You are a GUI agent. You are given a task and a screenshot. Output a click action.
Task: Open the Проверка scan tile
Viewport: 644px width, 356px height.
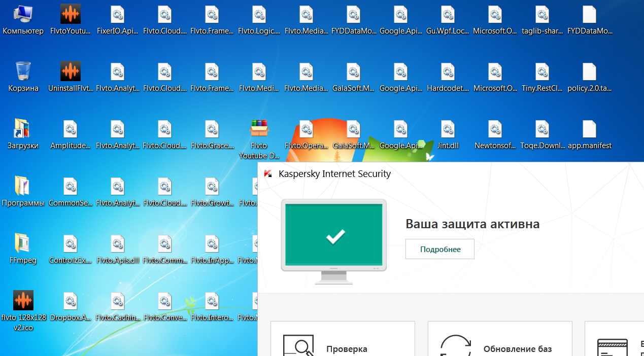pyautogui.click(x=343, y=338)
